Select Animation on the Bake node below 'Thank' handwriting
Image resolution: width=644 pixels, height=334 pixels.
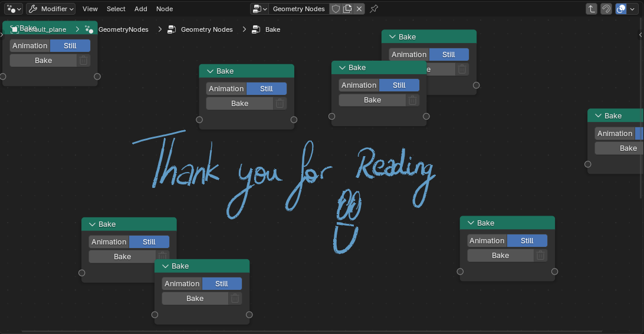click(x=109, y=242)
